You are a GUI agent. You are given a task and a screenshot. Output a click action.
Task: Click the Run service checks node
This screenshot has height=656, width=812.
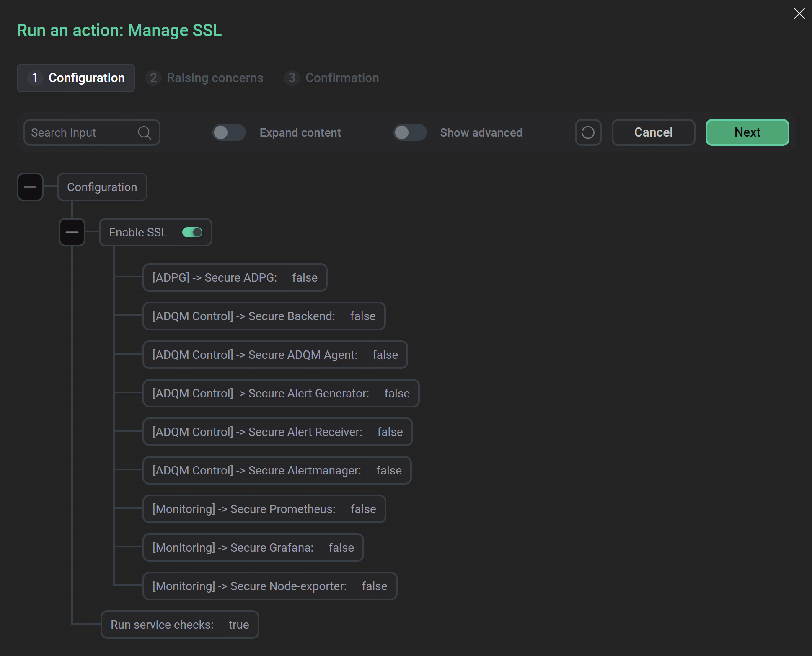click(179, 625)
